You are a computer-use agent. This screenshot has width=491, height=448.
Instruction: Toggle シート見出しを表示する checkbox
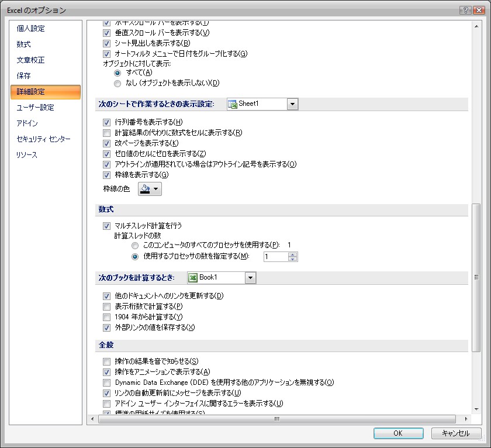[x=106, y=43]
